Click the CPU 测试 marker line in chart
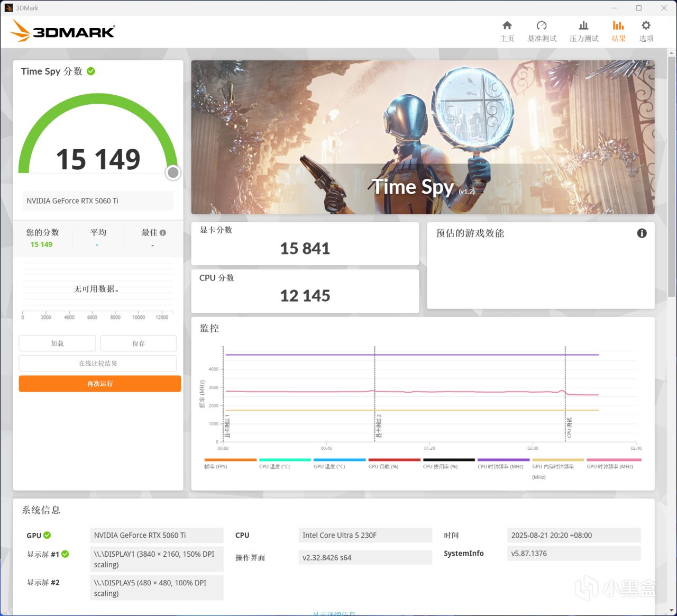677x616 pixels. coord(565,393)
